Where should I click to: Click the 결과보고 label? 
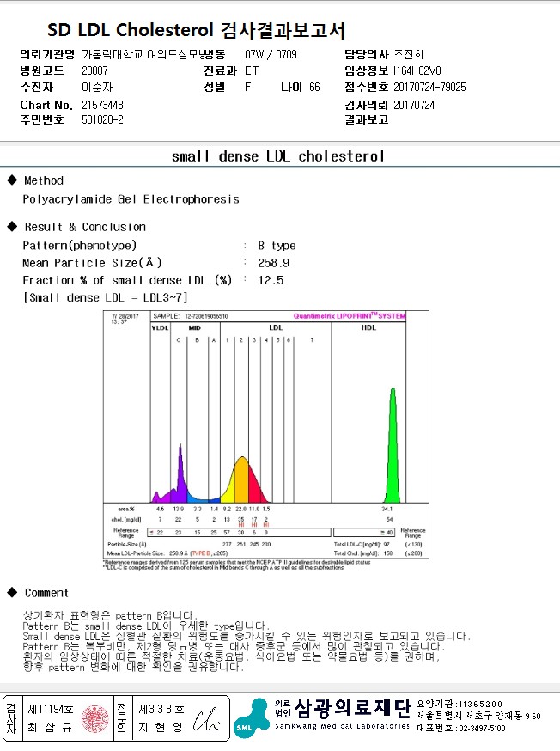366,119
